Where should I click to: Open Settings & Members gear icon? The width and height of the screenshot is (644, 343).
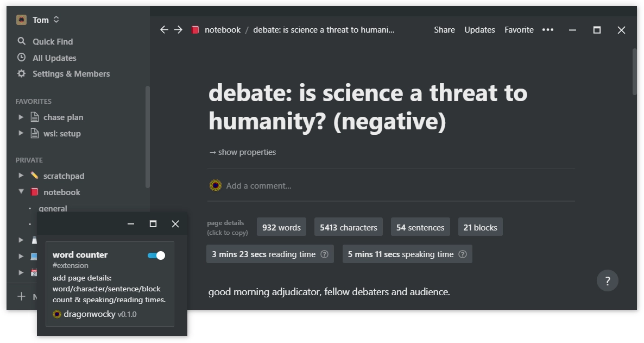(22, 73)
